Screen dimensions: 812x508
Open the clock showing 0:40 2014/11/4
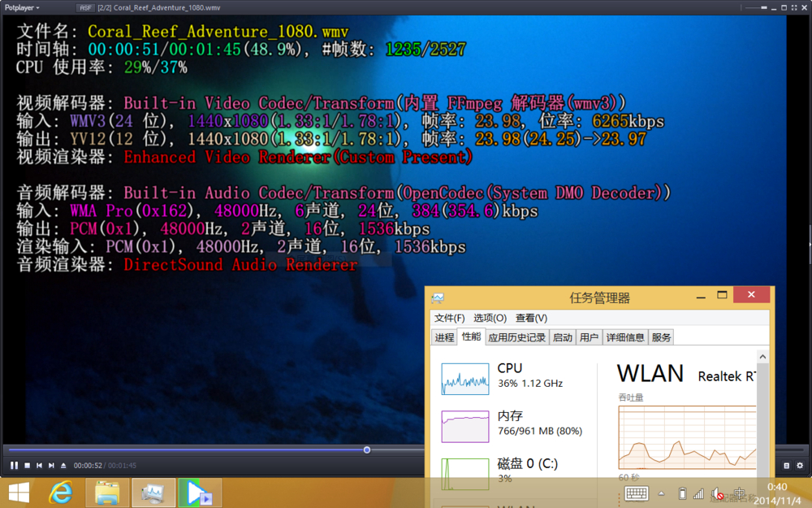(777, 493)
